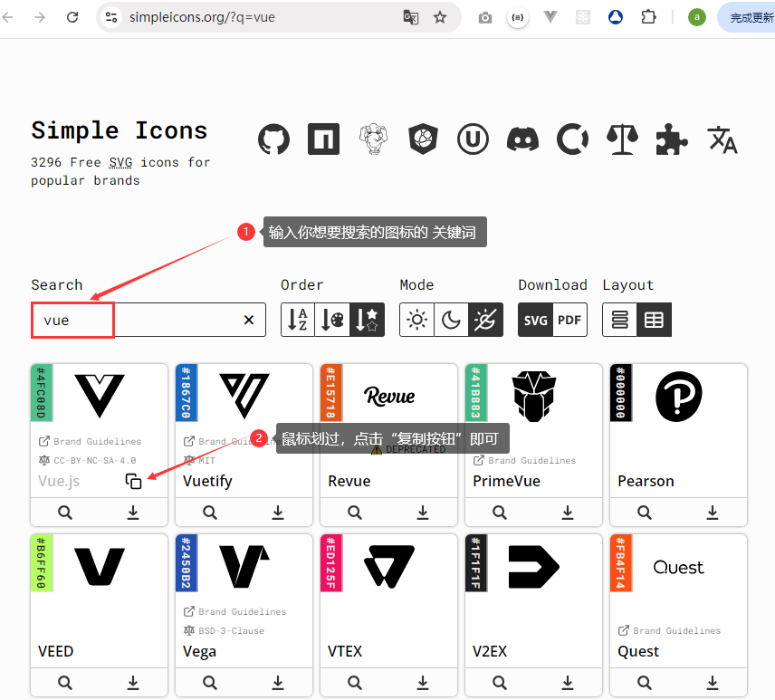The width and height of the screenshot is (775, 700).
Task: Preview the VTEX icon with magnifier
Action: tap(354, 683)
